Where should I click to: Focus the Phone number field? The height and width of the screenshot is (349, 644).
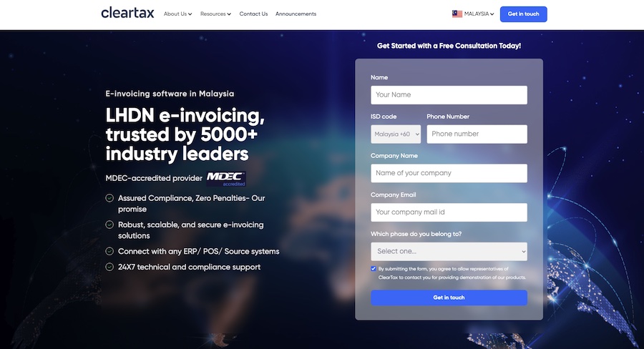477,134
